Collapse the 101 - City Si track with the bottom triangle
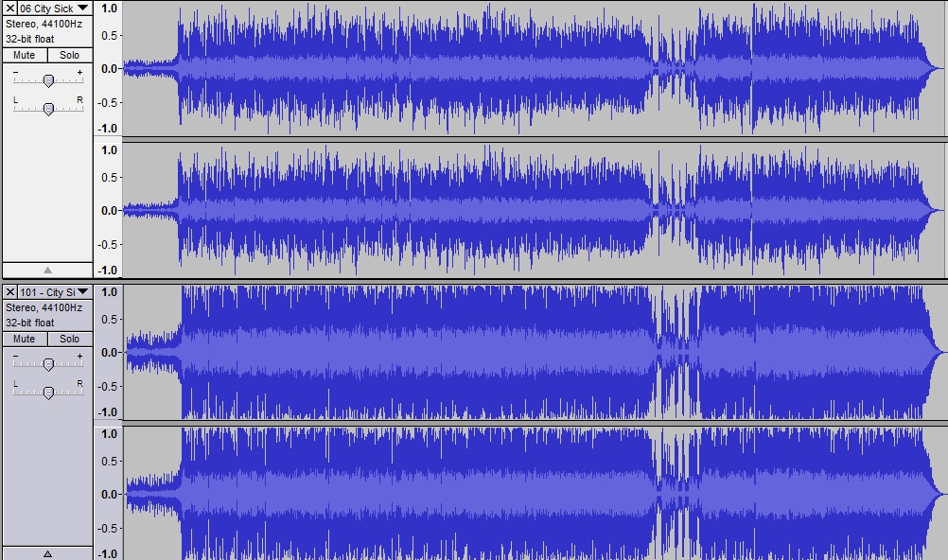The height and width of the screenshot is (560, 948). pyautogui.click(x=47, y=552)
